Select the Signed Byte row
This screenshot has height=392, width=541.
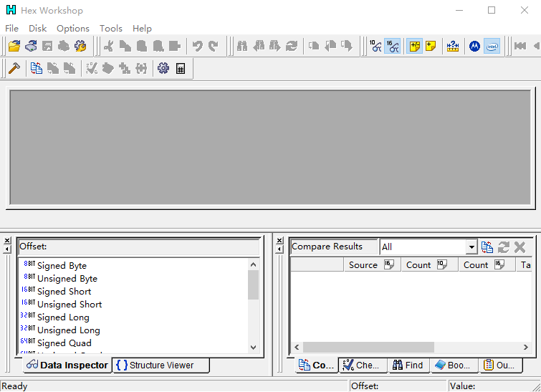[x=133, y=266]
